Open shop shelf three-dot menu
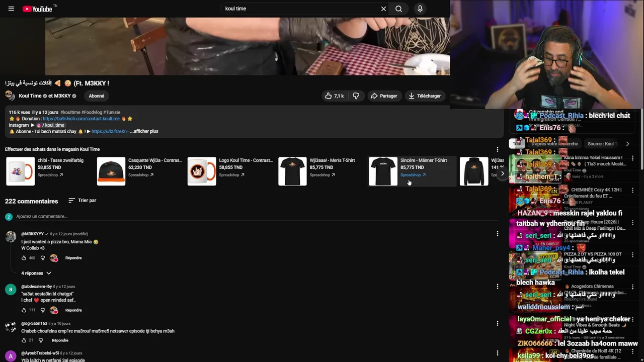Viewport: 644px width, 362px height. (497, 149)
